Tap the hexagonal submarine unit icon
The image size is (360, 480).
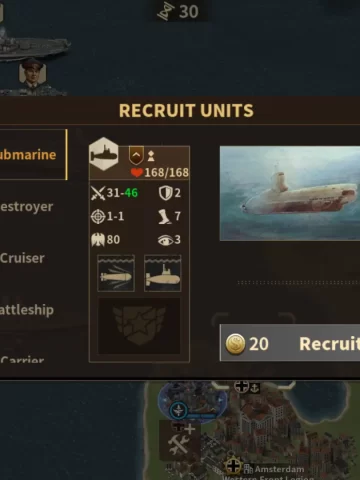coord(104,154)
